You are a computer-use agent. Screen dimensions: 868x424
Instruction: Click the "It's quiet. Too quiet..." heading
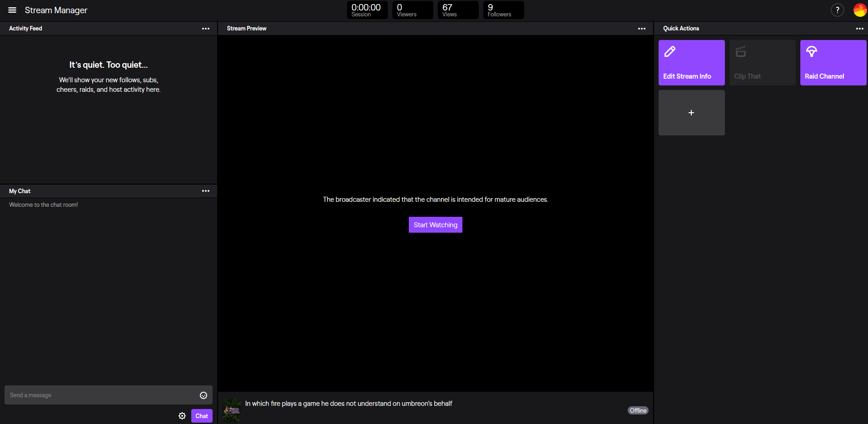point(109,65)
